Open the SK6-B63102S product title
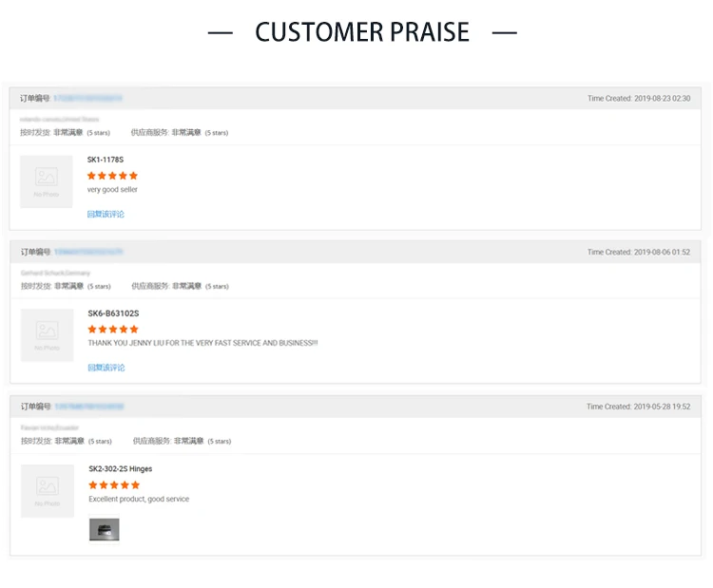 tap(113, 313)
